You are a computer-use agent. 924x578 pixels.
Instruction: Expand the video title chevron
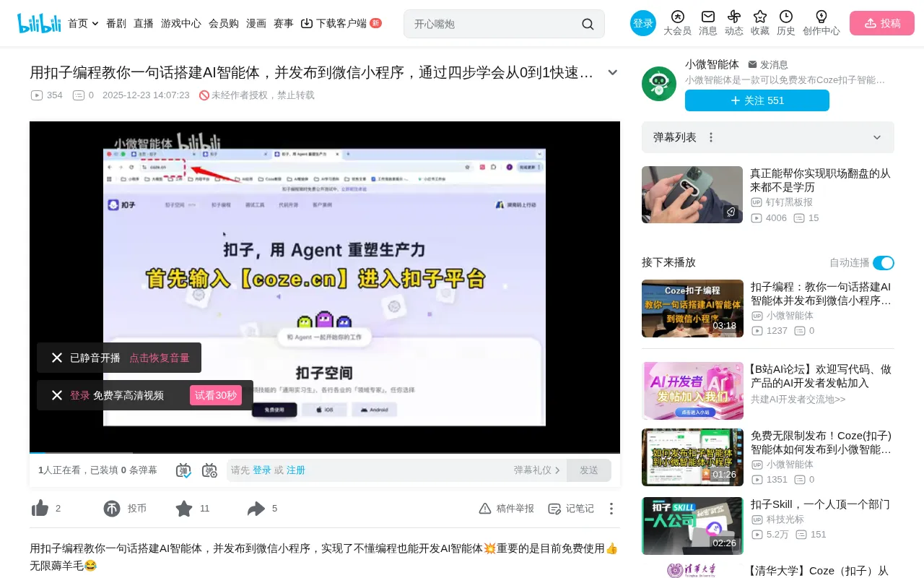point(613,72)
